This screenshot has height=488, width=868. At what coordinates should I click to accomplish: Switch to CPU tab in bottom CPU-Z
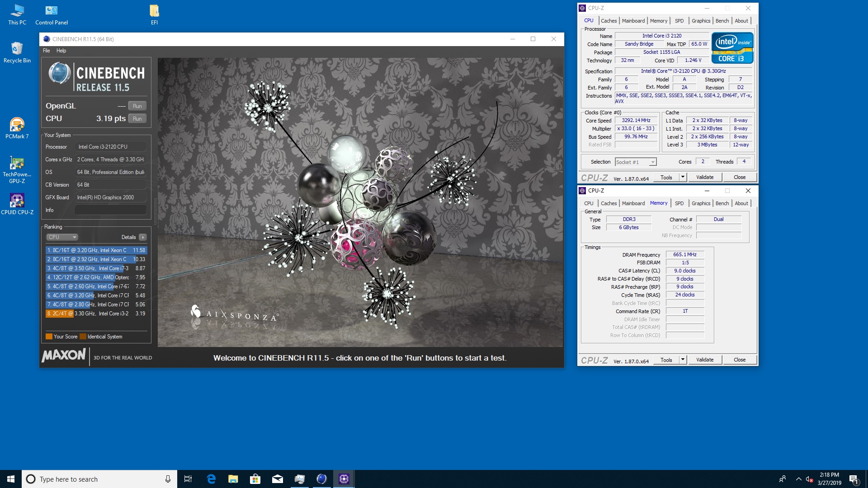(589, 203)
